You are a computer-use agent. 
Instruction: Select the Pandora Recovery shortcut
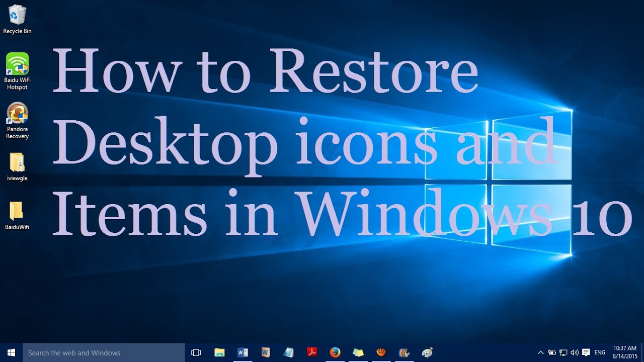pyautogui.click(x=17, y=121)
